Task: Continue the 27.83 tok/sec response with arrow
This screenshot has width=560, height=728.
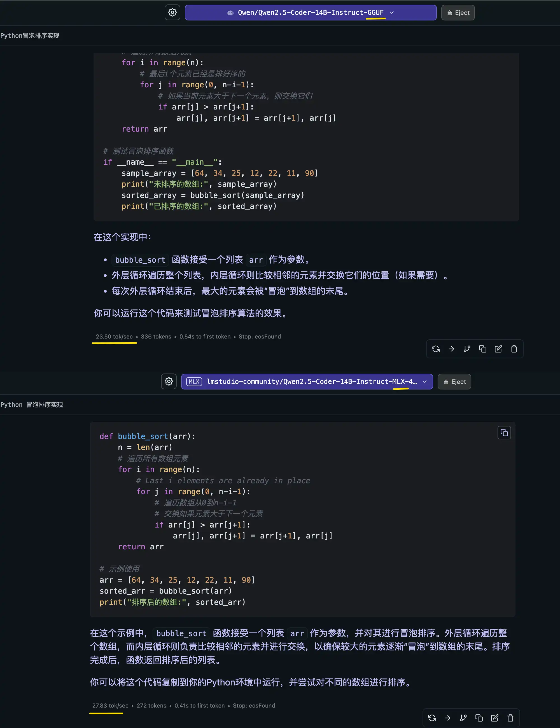Action: tap(447, 718)
